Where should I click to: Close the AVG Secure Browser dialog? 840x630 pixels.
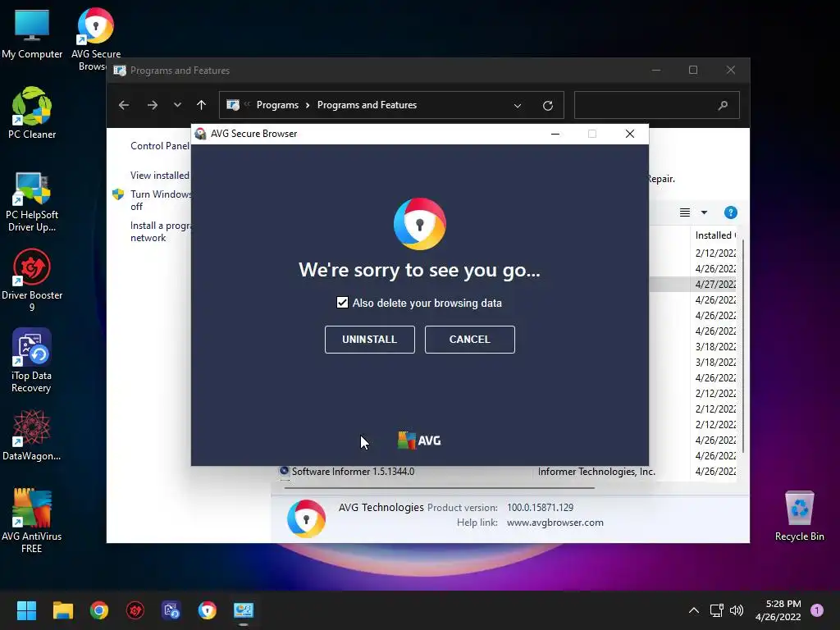click(630, 134)
